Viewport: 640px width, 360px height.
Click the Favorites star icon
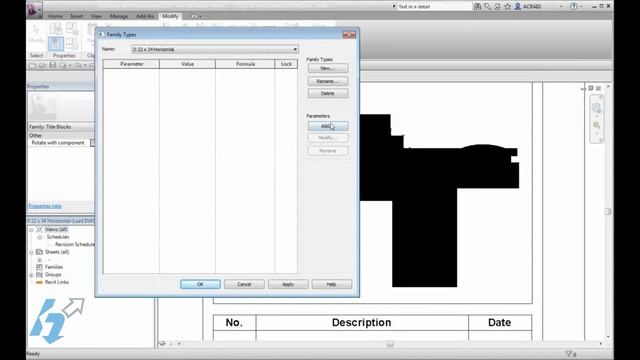click(x=507, y=7)
